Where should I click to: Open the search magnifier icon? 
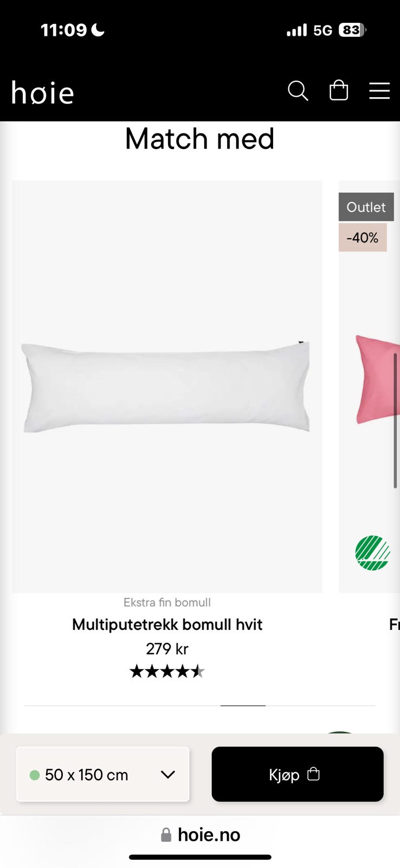pyautogui.click(x=298, y=91)
